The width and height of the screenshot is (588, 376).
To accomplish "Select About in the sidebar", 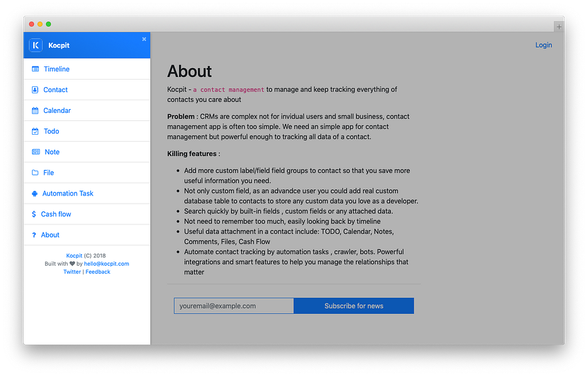I will (x=87, y=235).
